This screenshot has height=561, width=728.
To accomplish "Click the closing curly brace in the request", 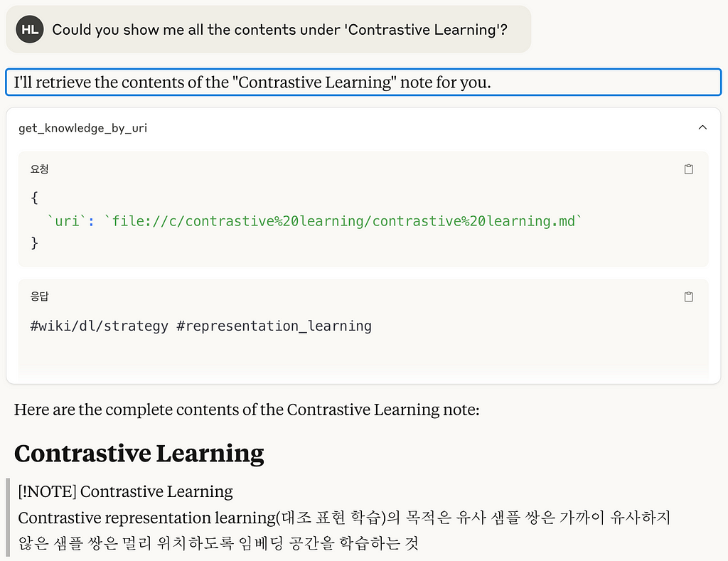I will coord(34,243).
